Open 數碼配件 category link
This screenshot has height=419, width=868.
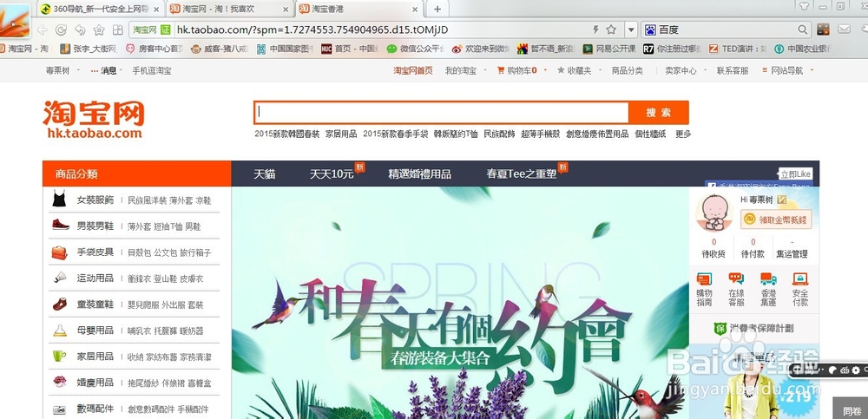(x=95, y=409)
